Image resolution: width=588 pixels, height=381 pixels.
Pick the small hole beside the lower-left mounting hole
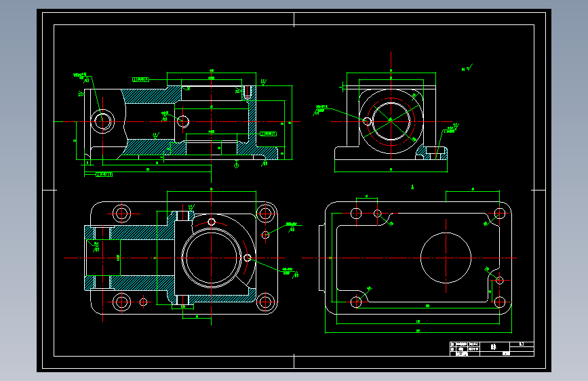[x=143, y=302]
